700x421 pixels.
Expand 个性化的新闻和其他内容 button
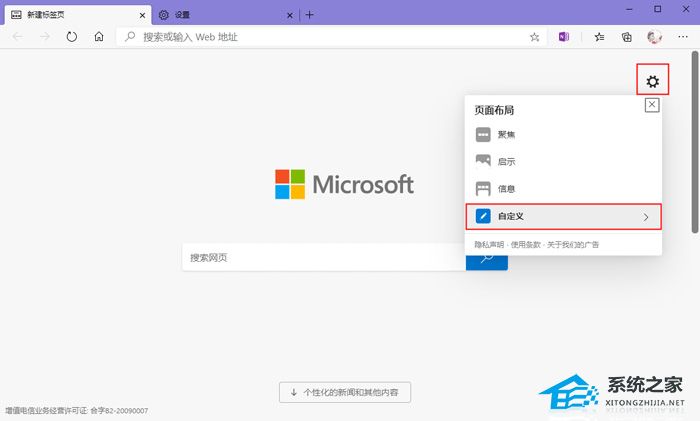point(345,392)
